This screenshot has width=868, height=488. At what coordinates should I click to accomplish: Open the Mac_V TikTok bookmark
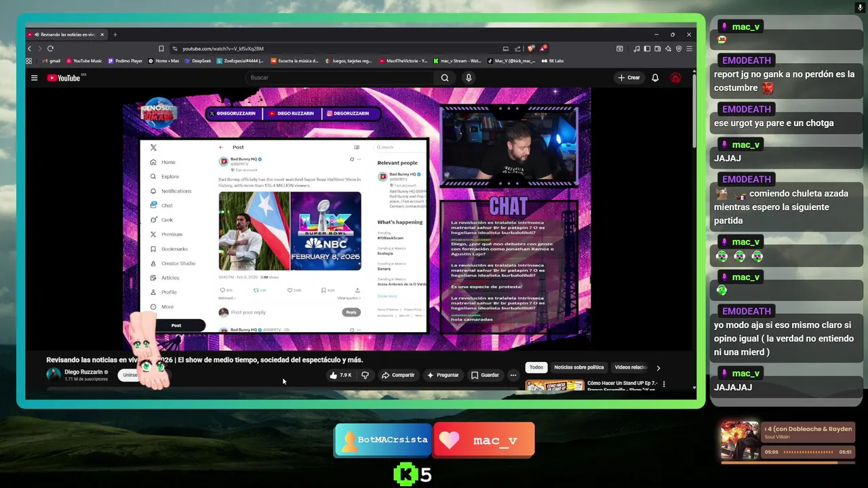click(511, 61)
